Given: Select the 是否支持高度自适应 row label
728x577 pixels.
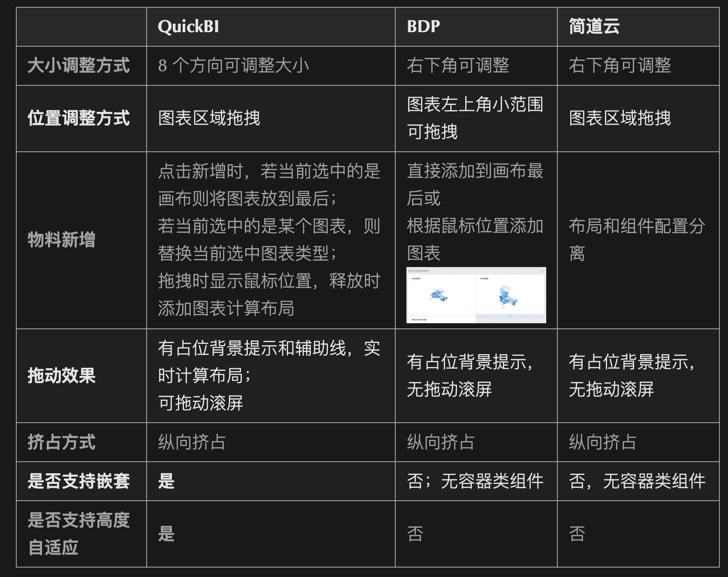Looking at the screenshot, I should click(x=78, y=534).
